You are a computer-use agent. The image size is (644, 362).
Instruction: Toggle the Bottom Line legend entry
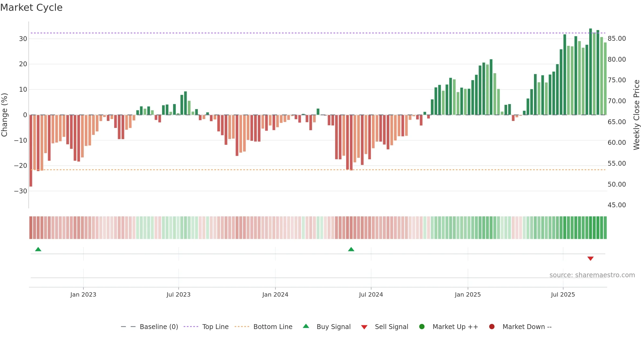(264, 327)
